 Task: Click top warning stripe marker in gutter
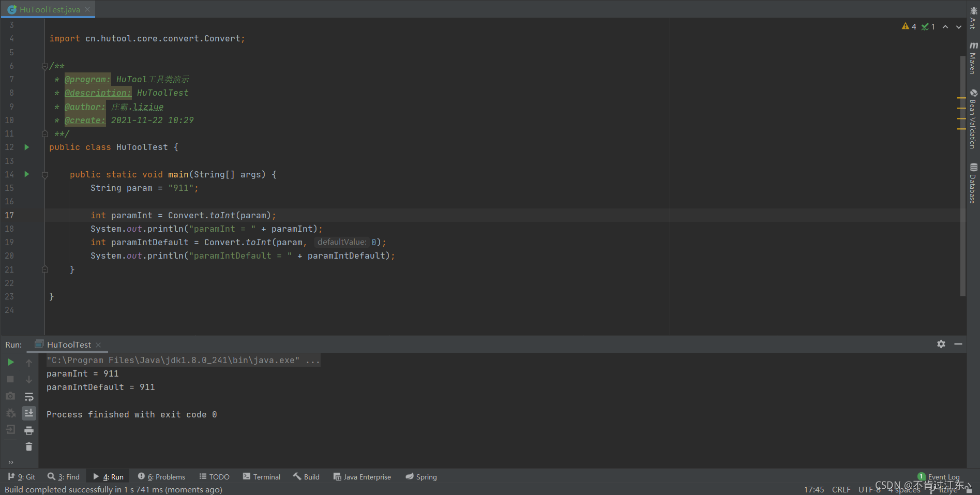coord(961,98)
